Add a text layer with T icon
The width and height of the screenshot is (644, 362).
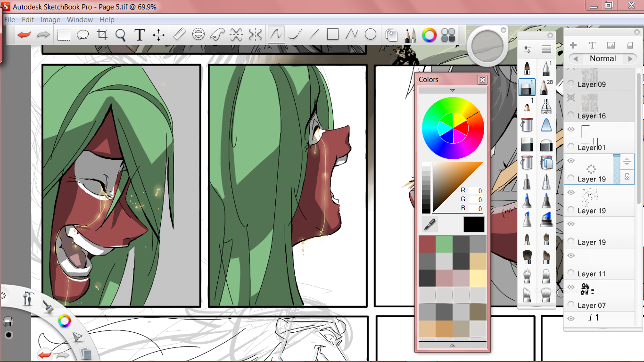592,45
